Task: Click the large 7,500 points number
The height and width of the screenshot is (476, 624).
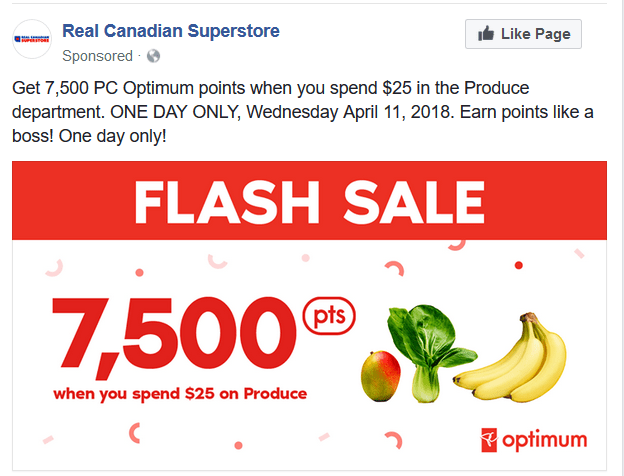Action: pos(174,337)
